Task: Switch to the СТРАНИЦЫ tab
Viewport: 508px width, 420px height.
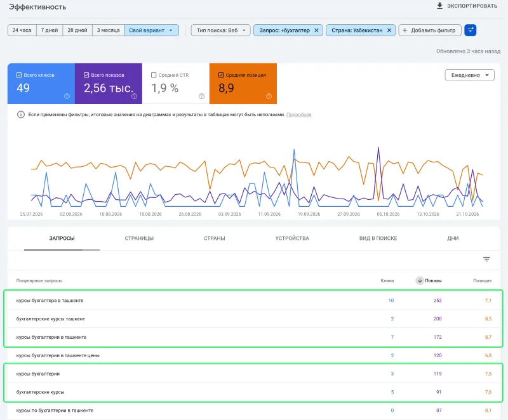Action: 139,238
